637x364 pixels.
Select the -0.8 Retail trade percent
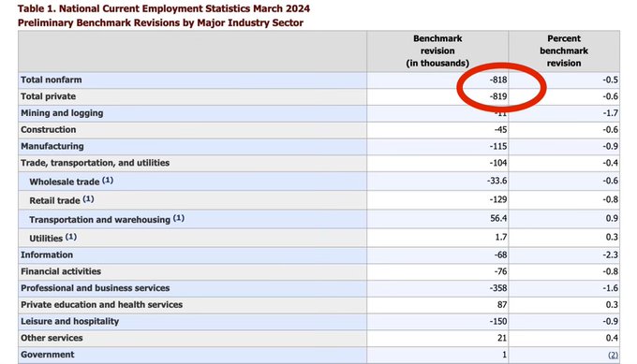(x=610, y=200)
